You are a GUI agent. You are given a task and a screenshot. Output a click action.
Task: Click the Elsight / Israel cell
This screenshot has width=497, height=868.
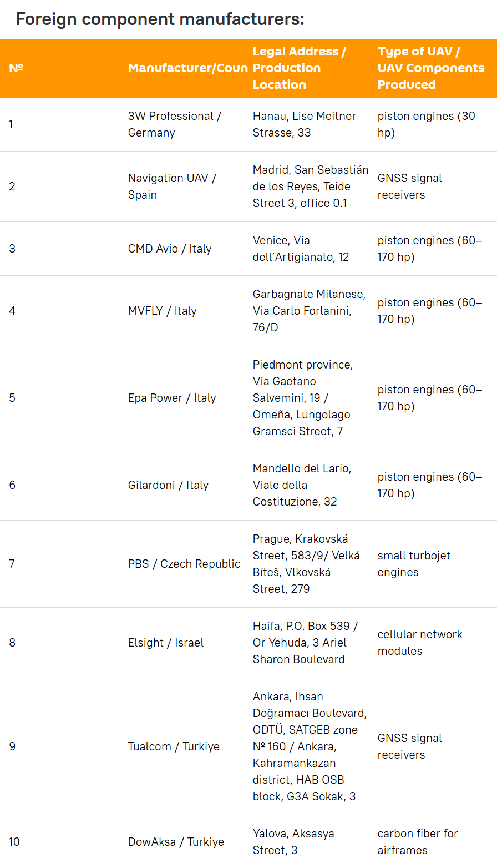click(x=166, y=643)
